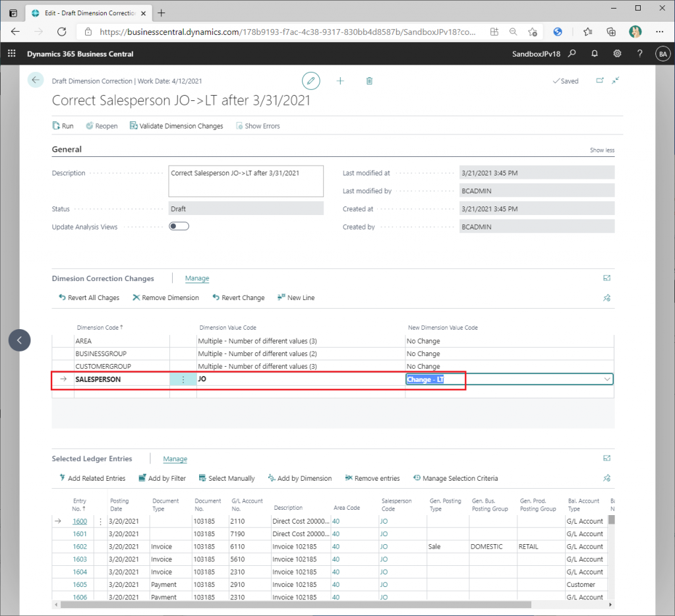Open ledger entry number 1602 link
The height and width of the screenshot is (616, 675).
[x=79, y=547]
